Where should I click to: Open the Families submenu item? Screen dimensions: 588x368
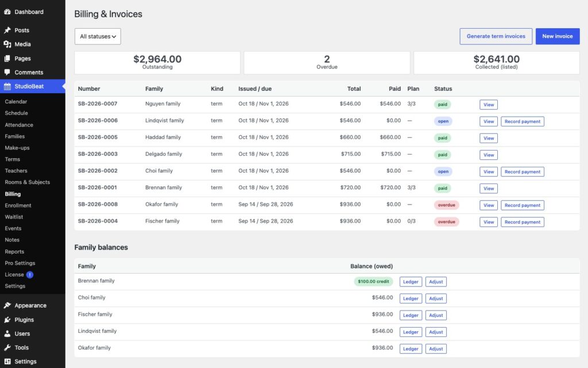tap(14, 136)
